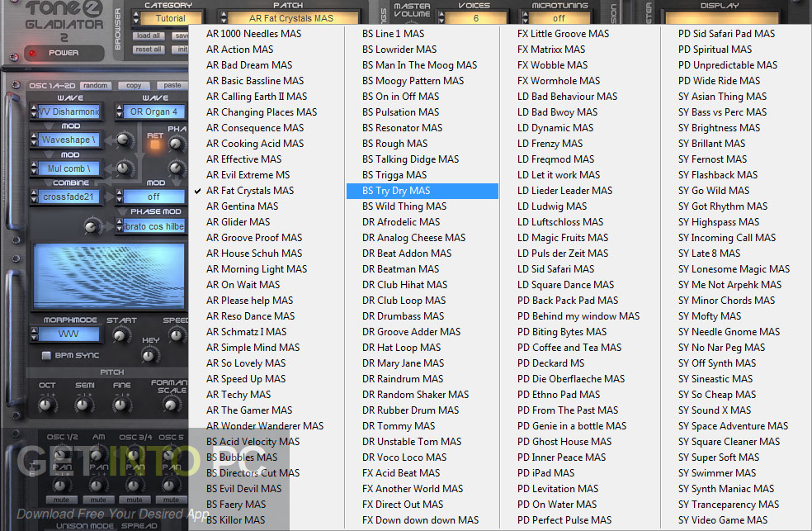Image resolution: width=812 pixels, height=531 pixels.
Task: Click the Patch stepper arrows
Action: point(224,18)
